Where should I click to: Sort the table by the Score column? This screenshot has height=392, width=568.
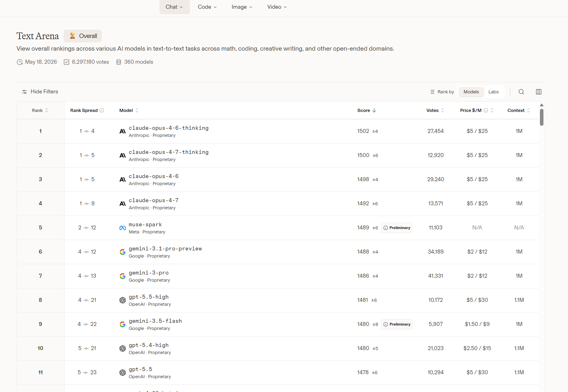pos(367,110)
